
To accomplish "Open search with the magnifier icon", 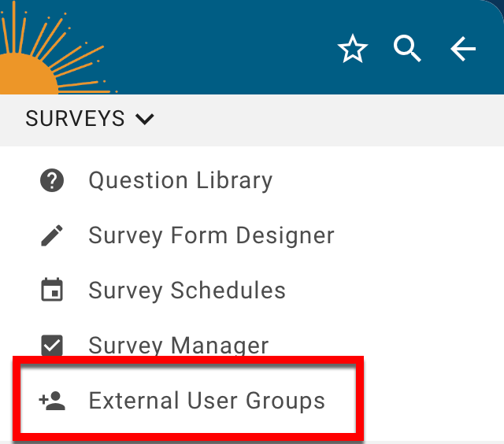I will pos(407,50).
